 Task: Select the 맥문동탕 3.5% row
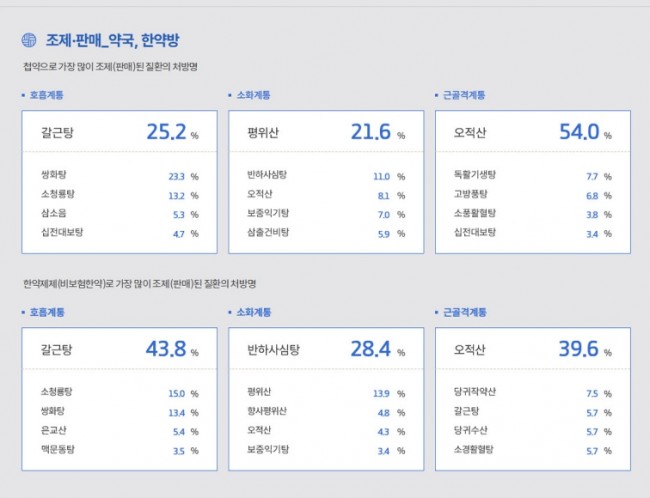[118, 450]
